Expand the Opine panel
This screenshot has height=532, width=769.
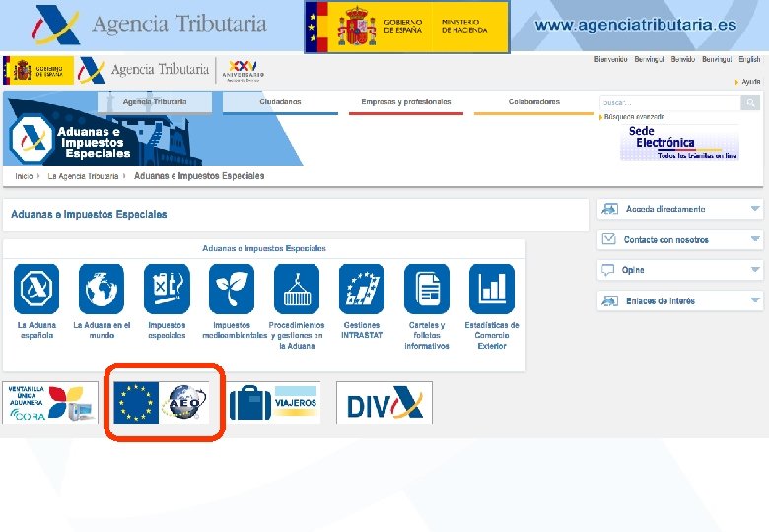680,270
